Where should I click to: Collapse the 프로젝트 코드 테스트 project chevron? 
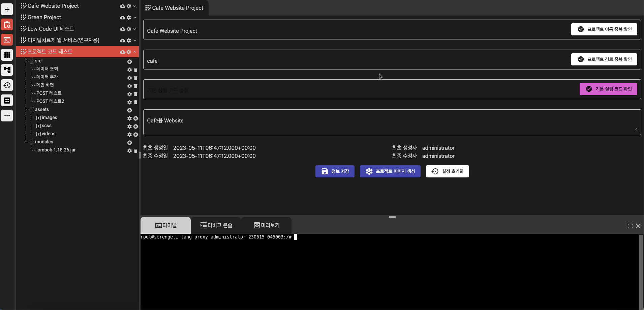point(135,52)
